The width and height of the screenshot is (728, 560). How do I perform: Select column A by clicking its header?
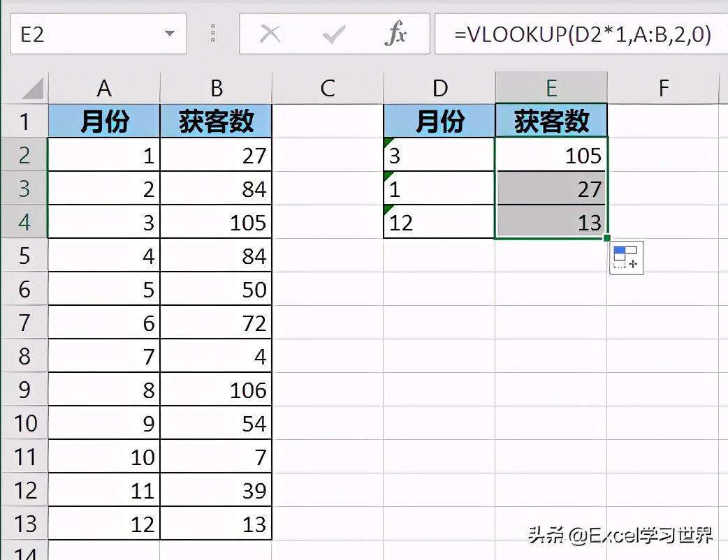(x=104, y=88)
